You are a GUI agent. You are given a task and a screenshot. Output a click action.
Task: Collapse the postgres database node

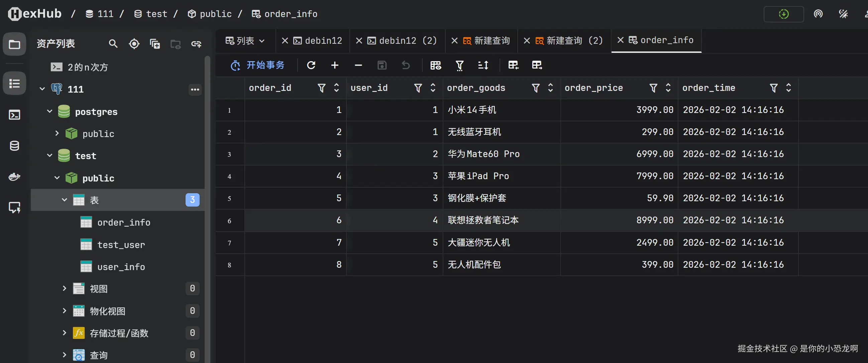coord(49,111)
